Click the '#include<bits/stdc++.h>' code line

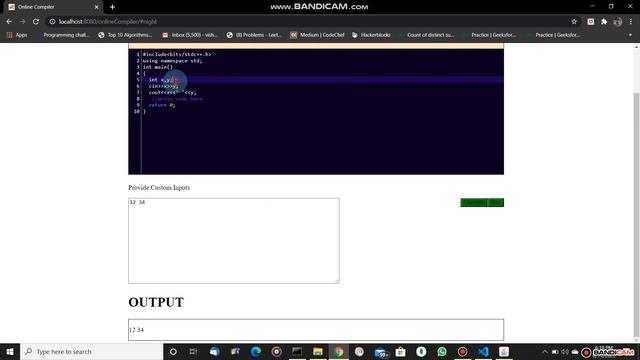(177, 54)
